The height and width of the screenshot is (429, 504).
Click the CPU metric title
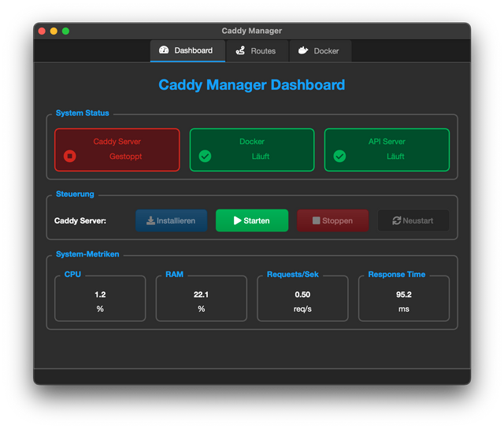pyautogui.click(x=72, y=275)
